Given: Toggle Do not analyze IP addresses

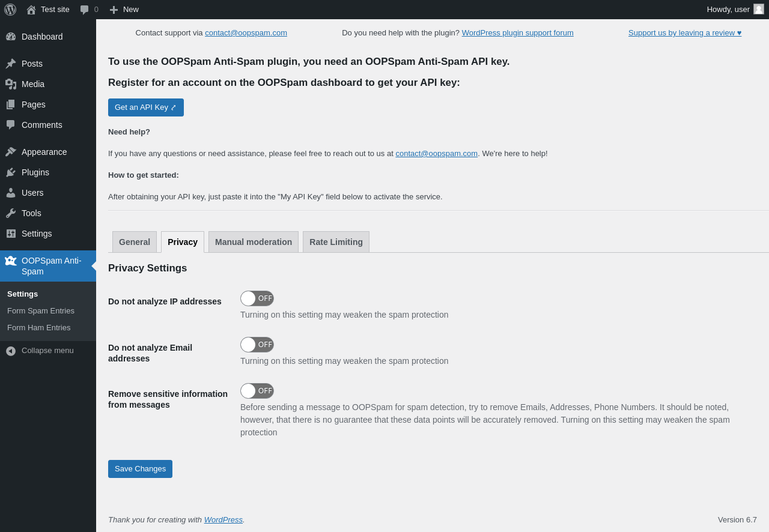Looking at the screenshot, I should 257,298.
